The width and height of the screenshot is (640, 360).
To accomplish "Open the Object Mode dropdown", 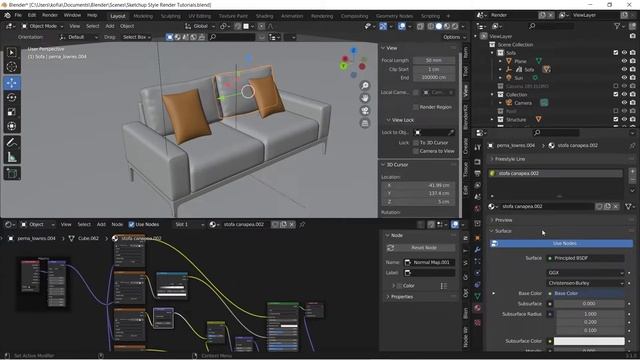I will coord(43,26).
